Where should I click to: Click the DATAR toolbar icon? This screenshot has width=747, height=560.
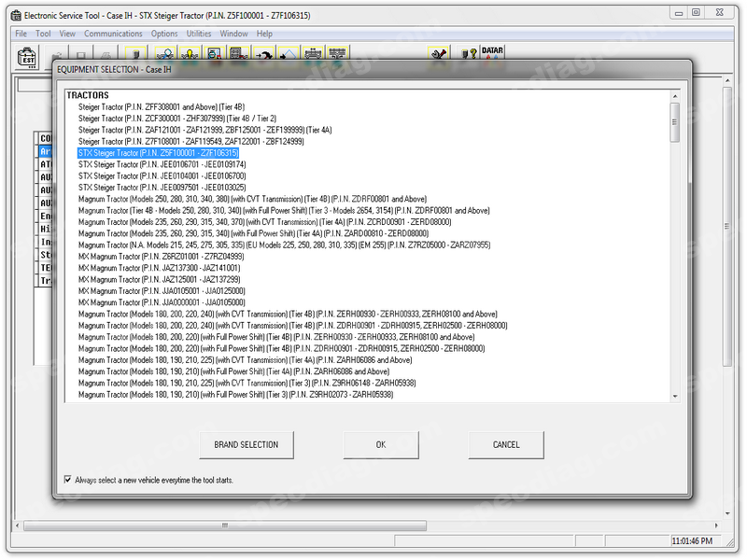click(x=492, y=55)
